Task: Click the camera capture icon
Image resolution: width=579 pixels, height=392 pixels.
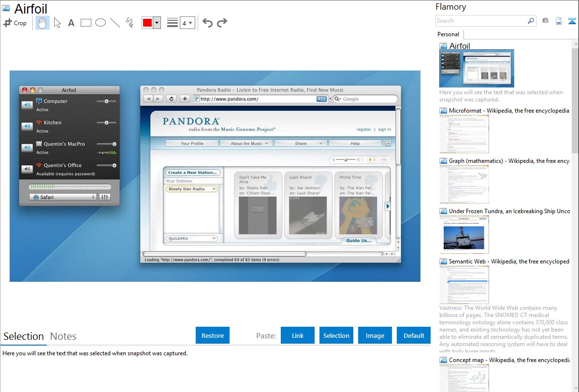Action: (x=545, y=21)
